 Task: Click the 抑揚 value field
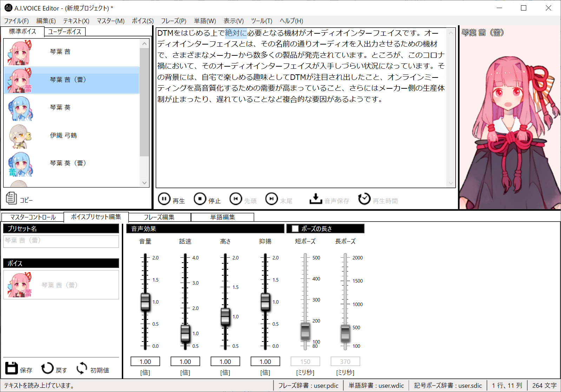tap(265, 361)
